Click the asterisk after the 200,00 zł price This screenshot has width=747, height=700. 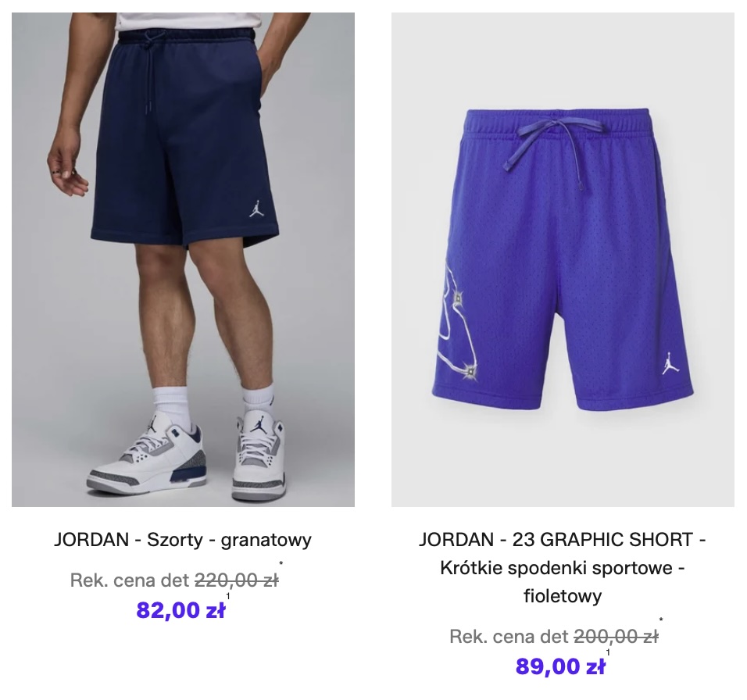tap(661, 620)
